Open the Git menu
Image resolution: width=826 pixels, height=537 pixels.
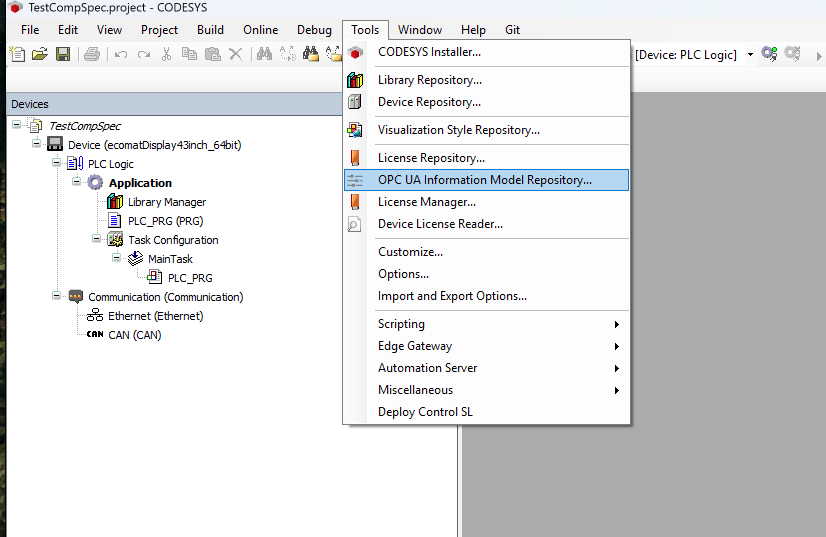(513, 30)
